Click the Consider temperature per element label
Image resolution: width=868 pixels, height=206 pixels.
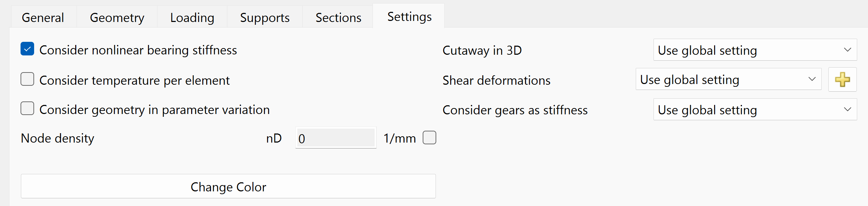pos(134,81)
